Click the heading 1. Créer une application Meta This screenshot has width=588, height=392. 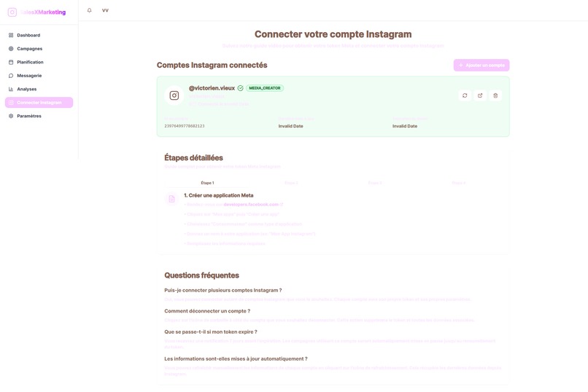point(219,195)
